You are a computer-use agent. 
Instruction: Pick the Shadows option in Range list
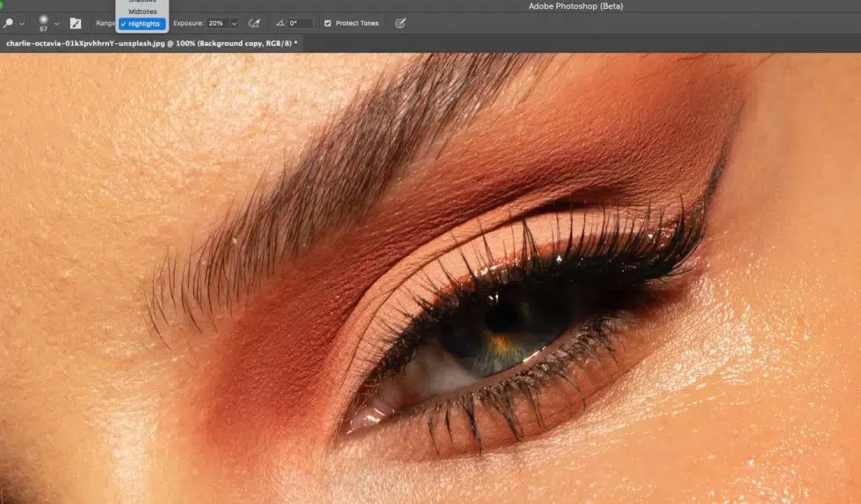(x=142, y=2)
